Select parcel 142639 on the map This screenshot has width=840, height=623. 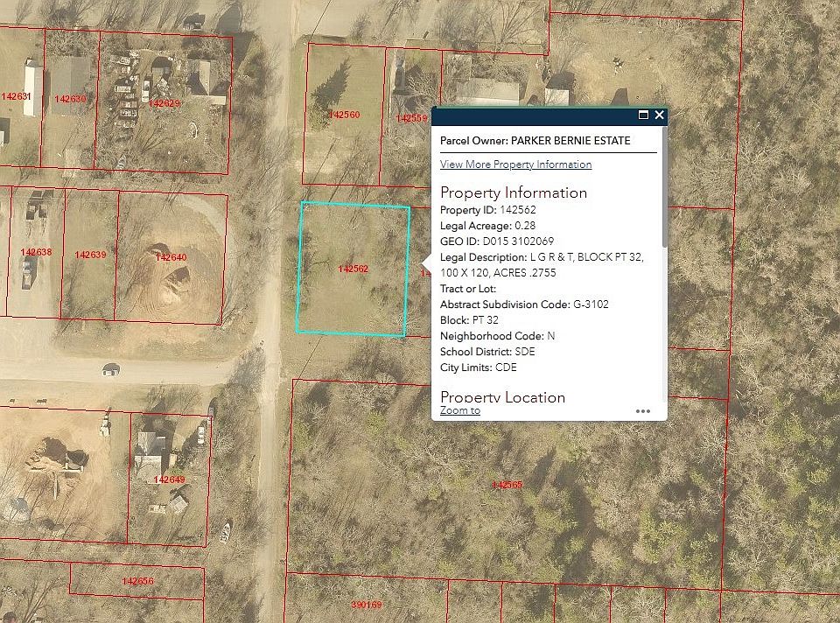90,255
